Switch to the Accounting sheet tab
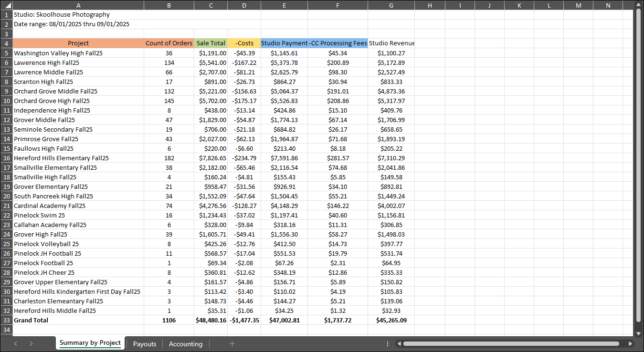 coord(186,344)
